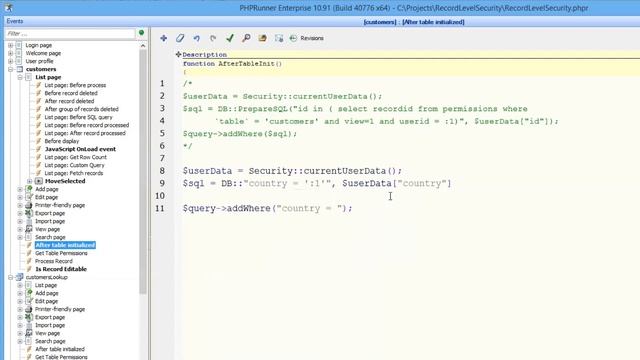Image resolution: width=640 pixels, height=360 pixels.
Task: Select customersLookup Export page
Action: [x=50, y=317]
